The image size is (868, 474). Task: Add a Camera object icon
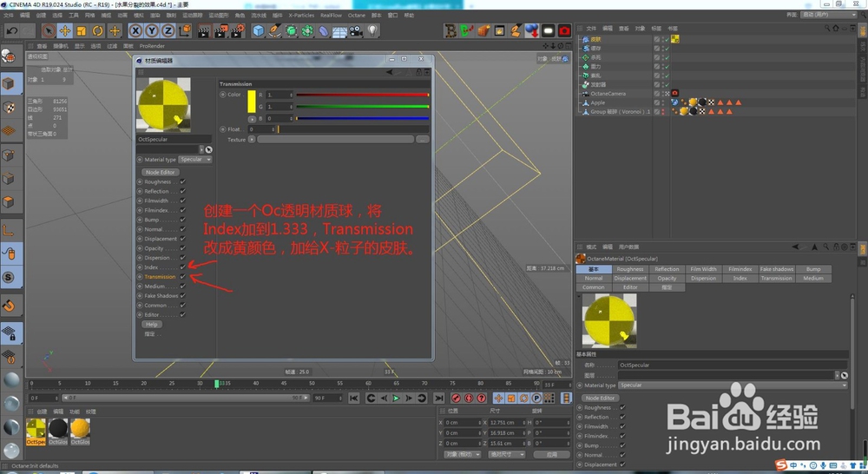tap(356, 31)
